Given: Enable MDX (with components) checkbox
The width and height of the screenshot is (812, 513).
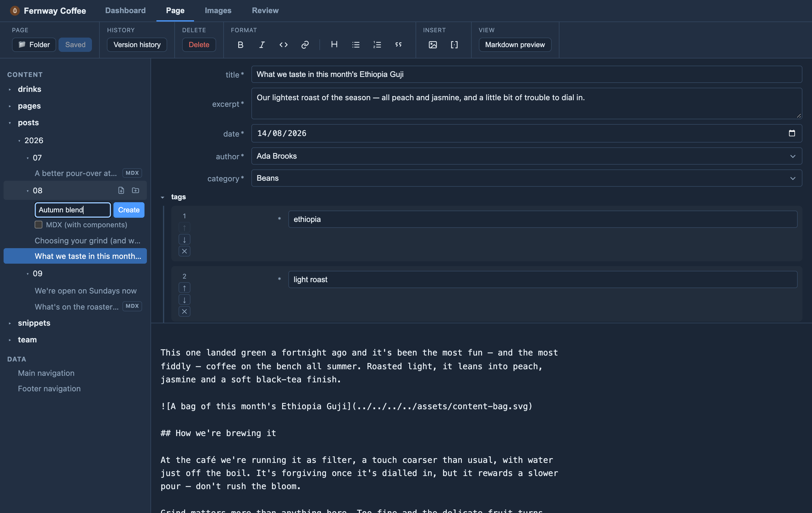Looking at the screenshot, I should click(39, 225).
